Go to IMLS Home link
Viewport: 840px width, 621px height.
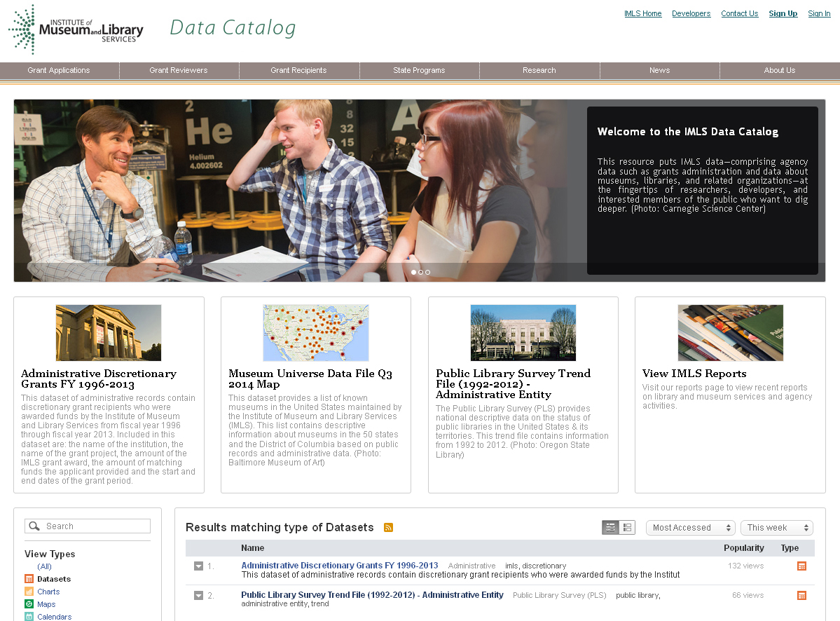point(643,13)
